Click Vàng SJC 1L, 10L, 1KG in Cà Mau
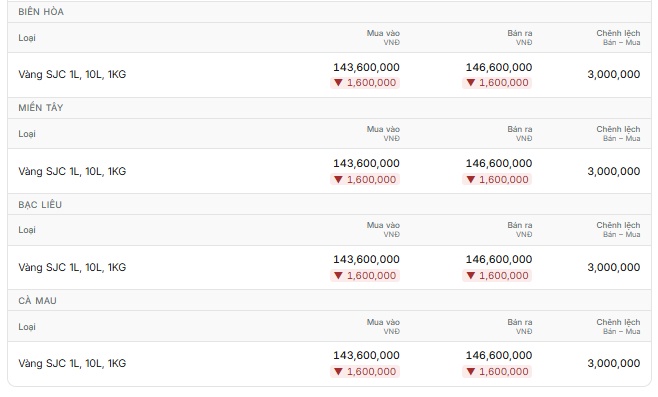 (x=72, y=363)
